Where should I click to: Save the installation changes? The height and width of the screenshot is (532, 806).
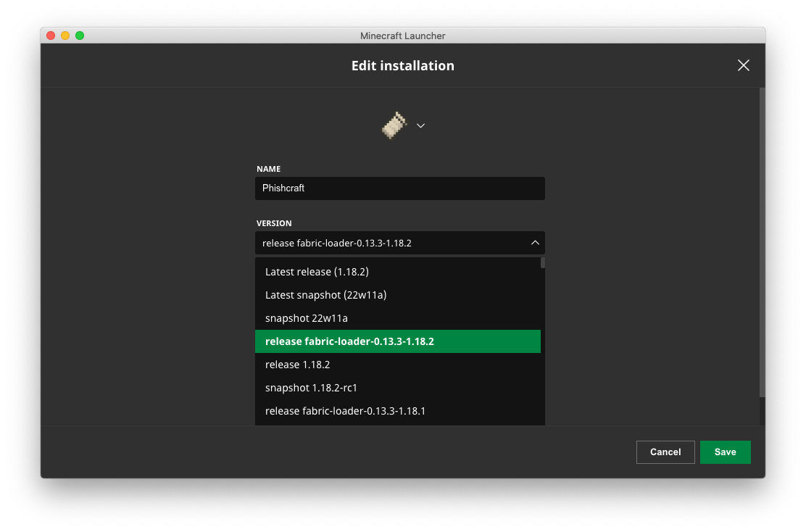725,452
